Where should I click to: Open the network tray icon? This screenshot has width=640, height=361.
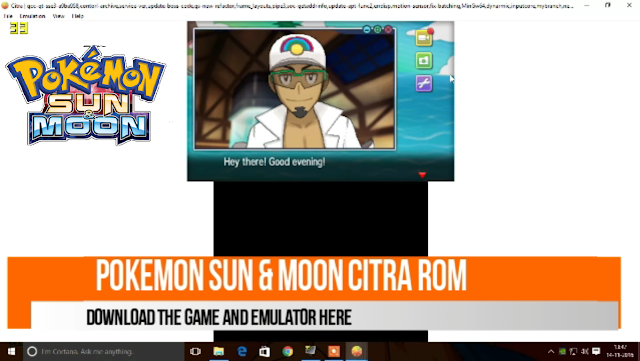(573, 351)
